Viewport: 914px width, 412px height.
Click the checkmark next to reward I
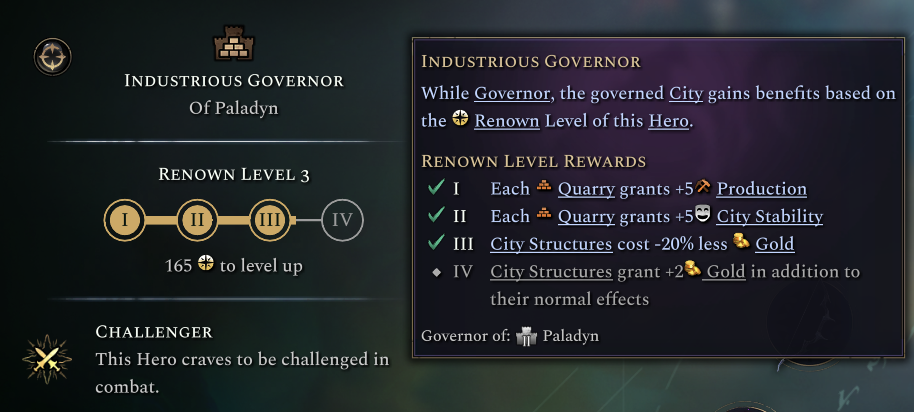[435, 188]
